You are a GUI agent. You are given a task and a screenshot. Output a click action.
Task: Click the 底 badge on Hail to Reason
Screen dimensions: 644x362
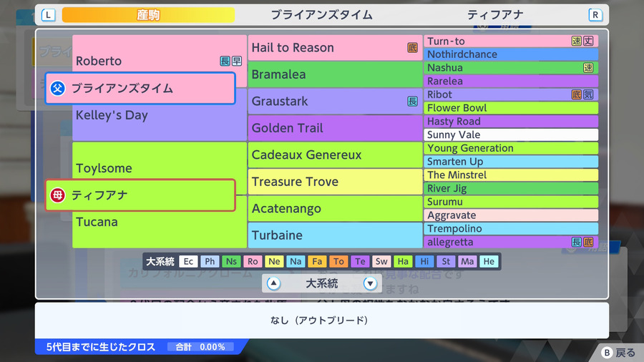[412, 48]
